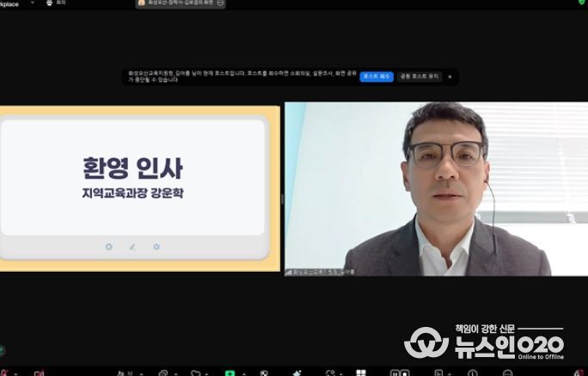Click the red end meeting icon

pyautogui.click(x=579, y=373)
